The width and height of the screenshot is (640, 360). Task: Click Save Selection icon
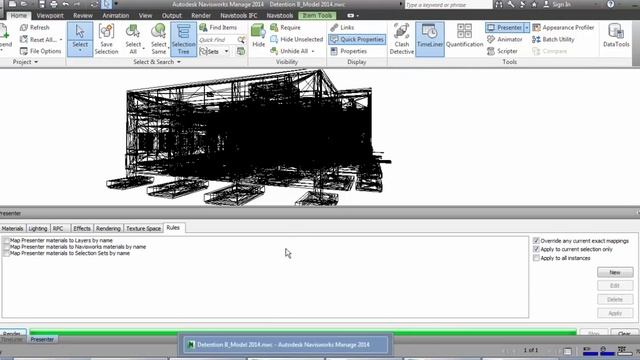click(106, 31)
